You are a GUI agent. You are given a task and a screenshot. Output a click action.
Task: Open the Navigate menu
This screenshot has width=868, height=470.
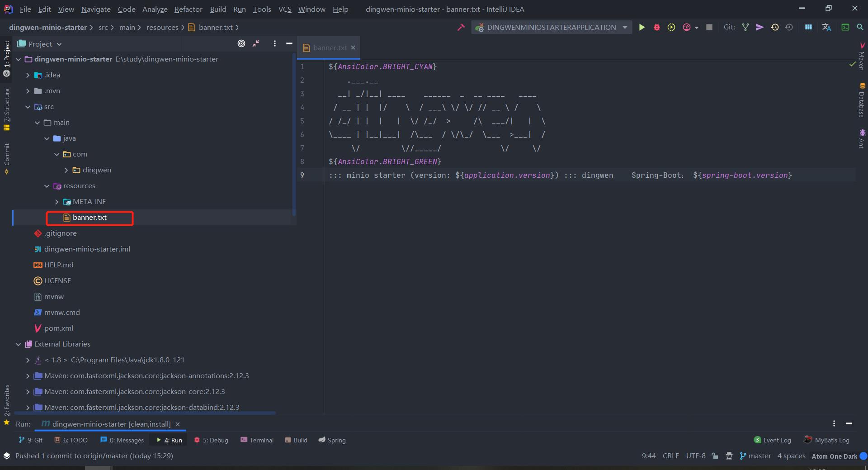(96, 9)
